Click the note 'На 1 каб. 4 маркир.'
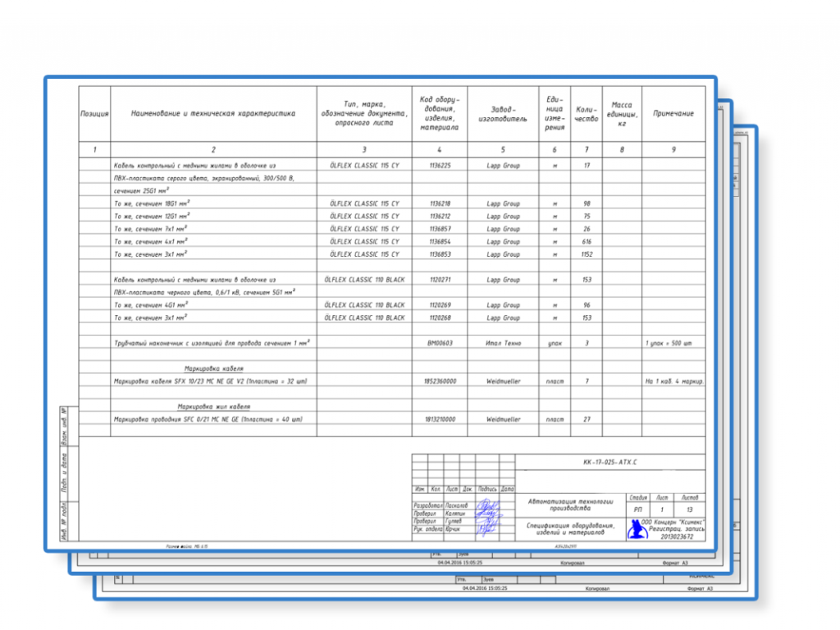The image size is (840, 630). 674,381
